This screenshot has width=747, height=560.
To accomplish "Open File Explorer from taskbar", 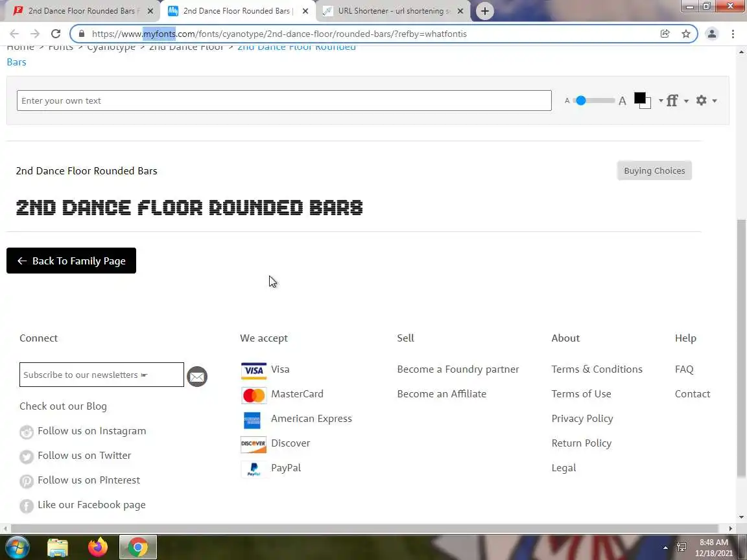I will (58, 548).
